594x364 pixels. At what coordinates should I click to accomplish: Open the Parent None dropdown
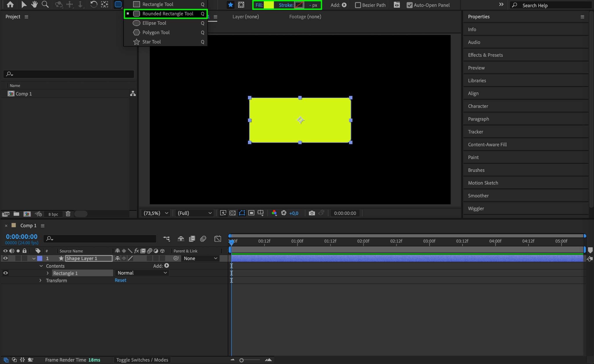pyautogui.click(x=200, y=258)
